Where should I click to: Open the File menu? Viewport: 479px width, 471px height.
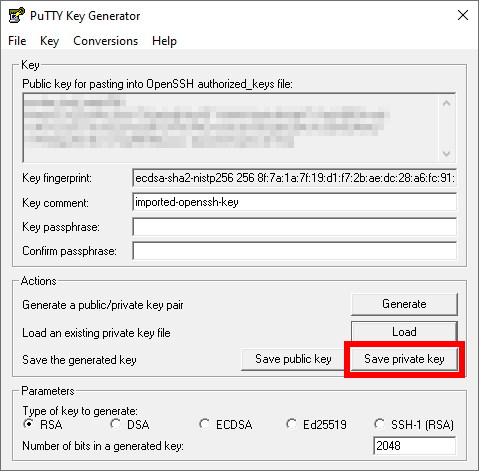[x=17, y=41]
